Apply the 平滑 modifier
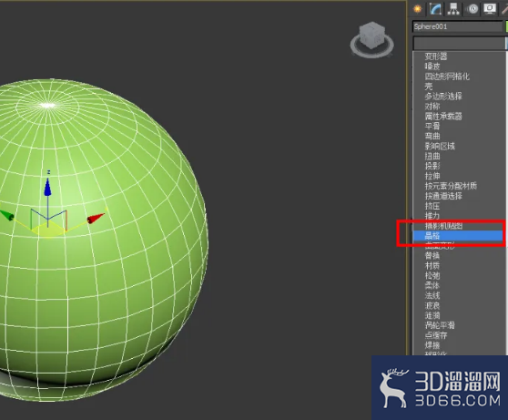This screenshot has width=508, height=420. coord(432,126)
